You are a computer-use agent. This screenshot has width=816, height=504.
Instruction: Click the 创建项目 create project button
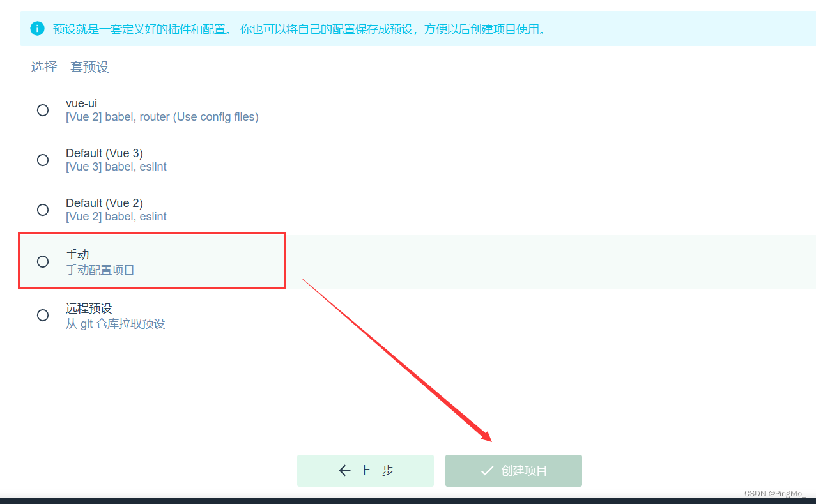click(514, 471)
